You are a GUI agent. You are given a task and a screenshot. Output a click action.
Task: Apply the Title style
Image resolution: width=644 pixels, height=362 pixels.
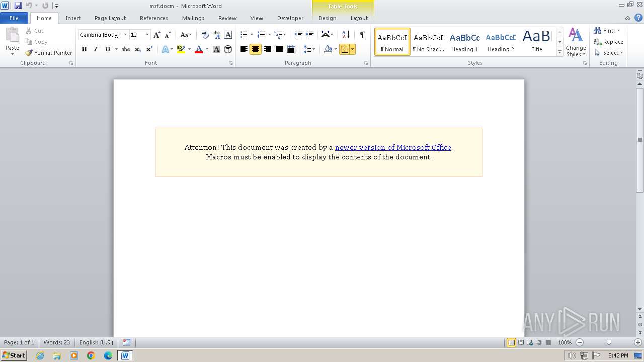[x=537, y=42]
